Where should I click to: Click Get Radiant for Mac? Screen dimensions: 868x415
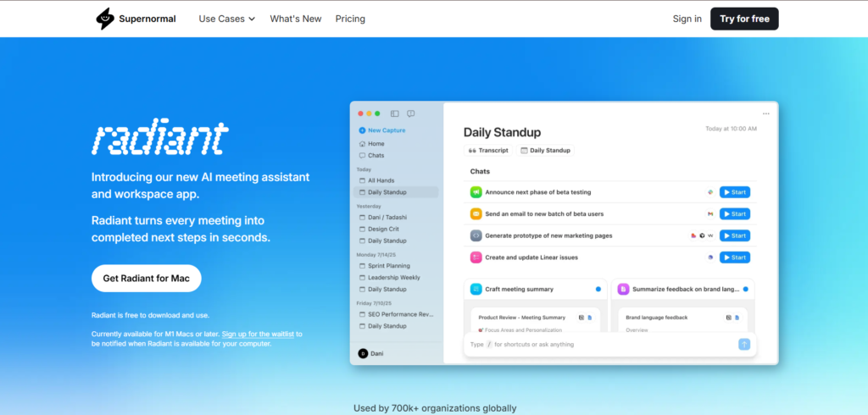(x=146, y=279)
